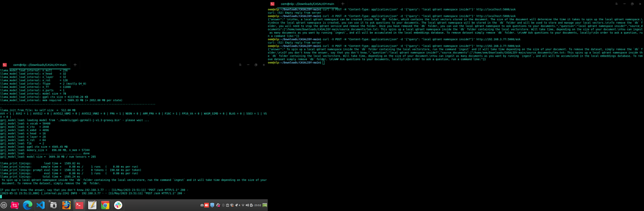Switch to the terminal taskbar icon
The image size is (644, 211).
(x=79, y=205)
